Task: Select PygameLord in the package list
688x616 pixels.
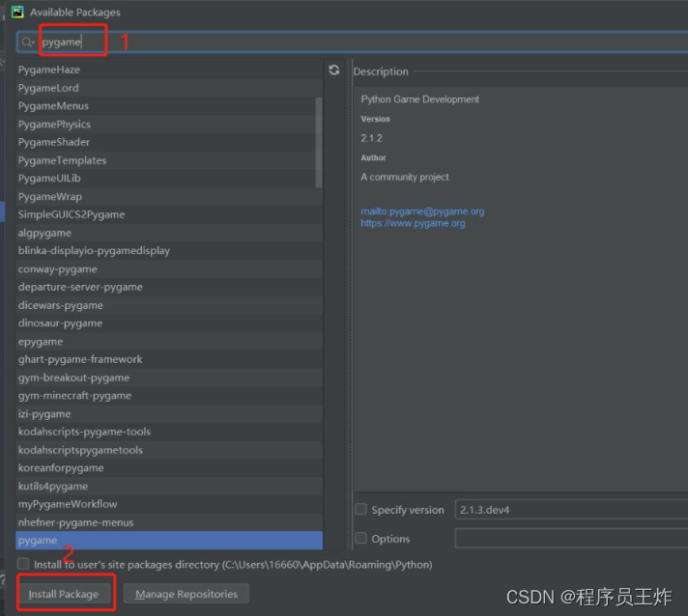Action: (169, 88)
